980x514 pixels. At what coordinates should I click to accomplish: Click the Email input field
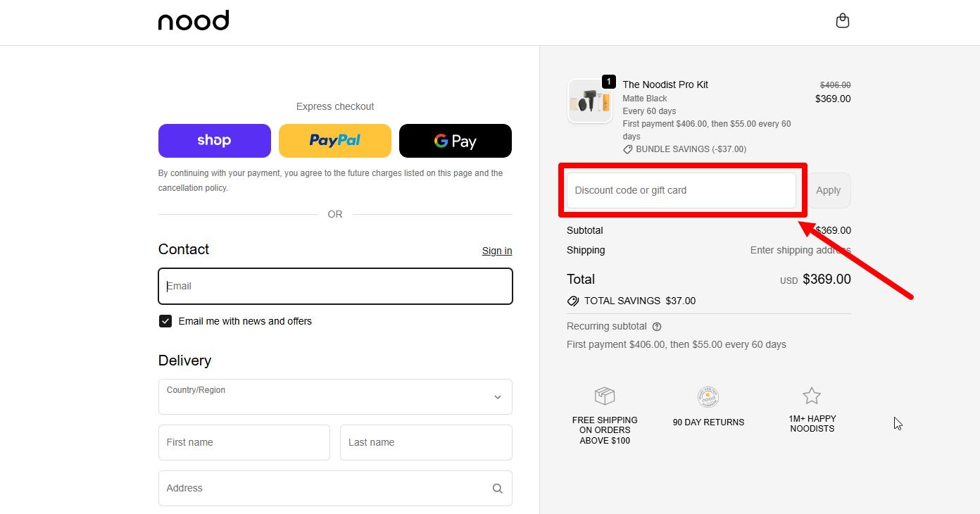click(334, 286)
